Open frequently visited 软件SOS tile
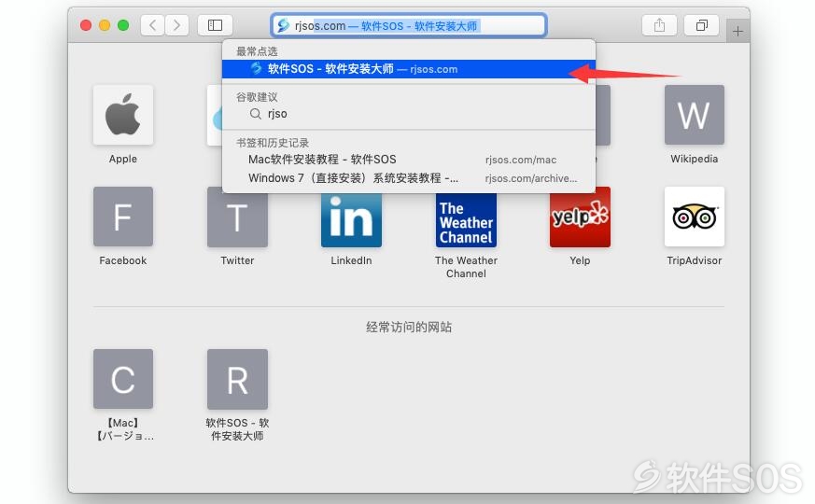Image resolution: width=815 pixels, height=504 pixels. [237, 379]
